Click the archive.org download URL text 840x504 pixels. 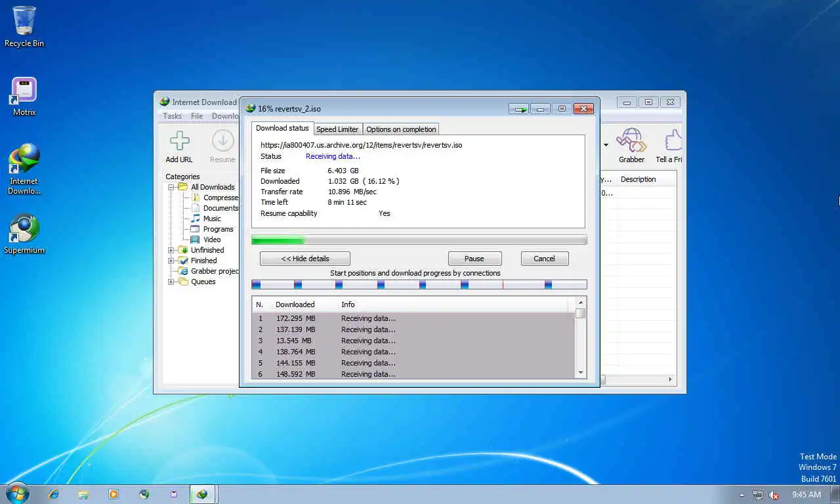click(361, 145)
